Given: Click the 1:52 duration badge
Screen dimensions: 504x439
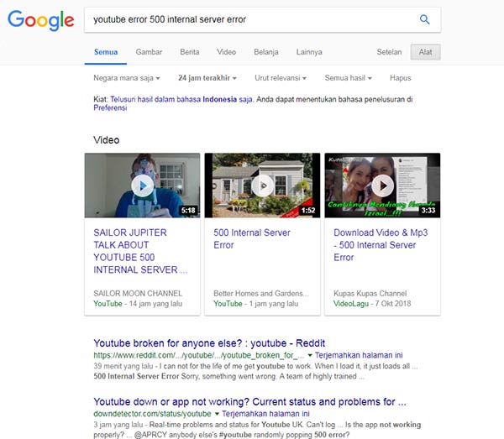Looking at the screenshot, I should coord(308,211).
